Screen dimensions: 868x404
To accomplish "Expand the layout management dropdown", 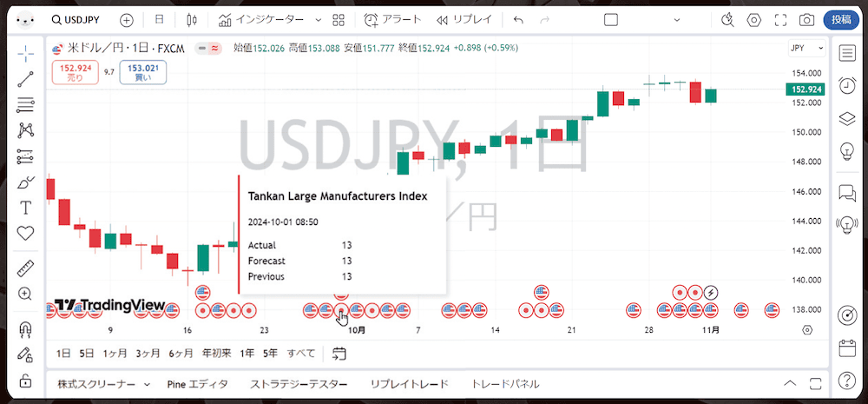I will [x=676, y=20].
